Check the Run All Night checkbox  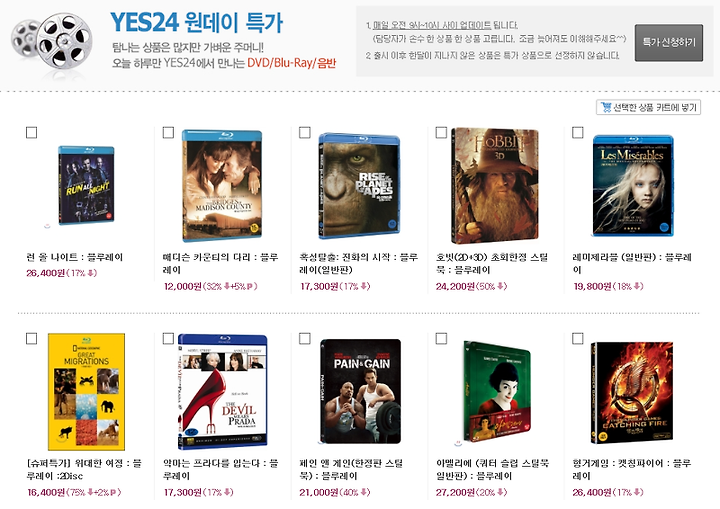(31, 133)
